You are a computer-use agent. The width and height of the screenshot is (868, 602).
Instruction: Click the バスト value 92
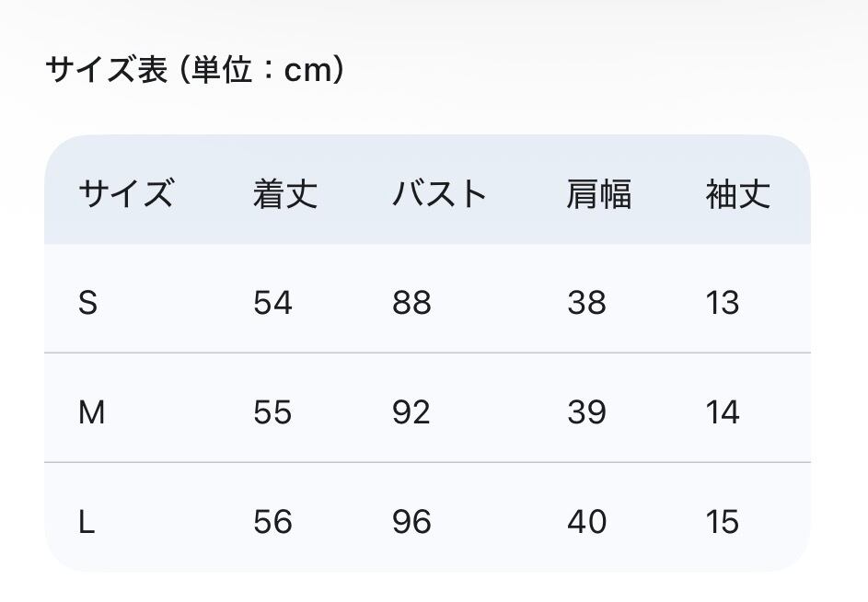[411, 412]
